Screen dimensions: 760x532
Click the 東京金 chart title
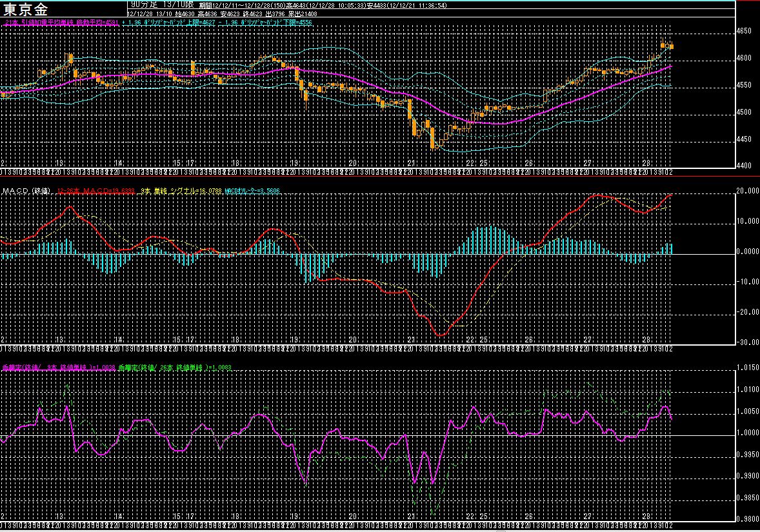click(x=26, y=10)
